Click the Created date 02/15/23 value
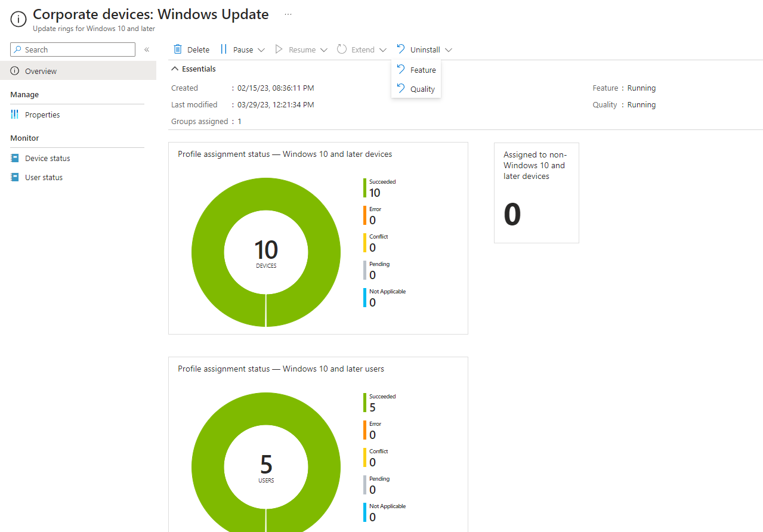This screenshot has height=532, width=763. tap(276, 88)
